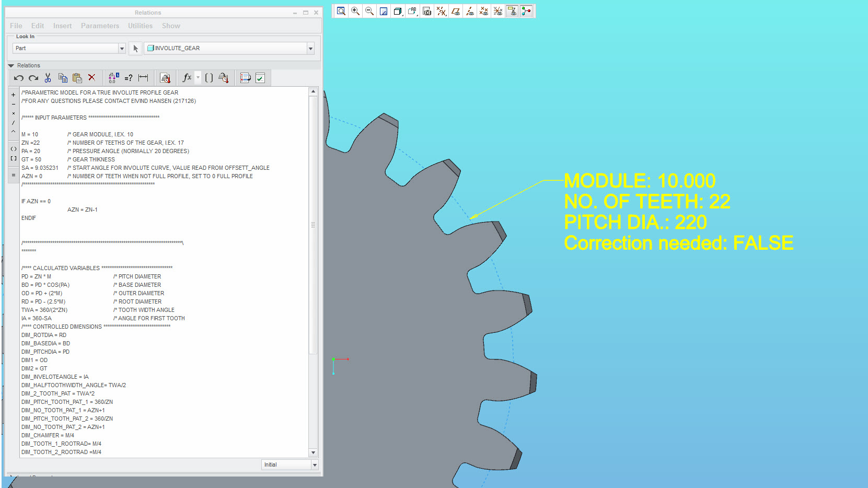Copy relation text with the copy icon
Viewport: 868px width, 488px height.
63,78
